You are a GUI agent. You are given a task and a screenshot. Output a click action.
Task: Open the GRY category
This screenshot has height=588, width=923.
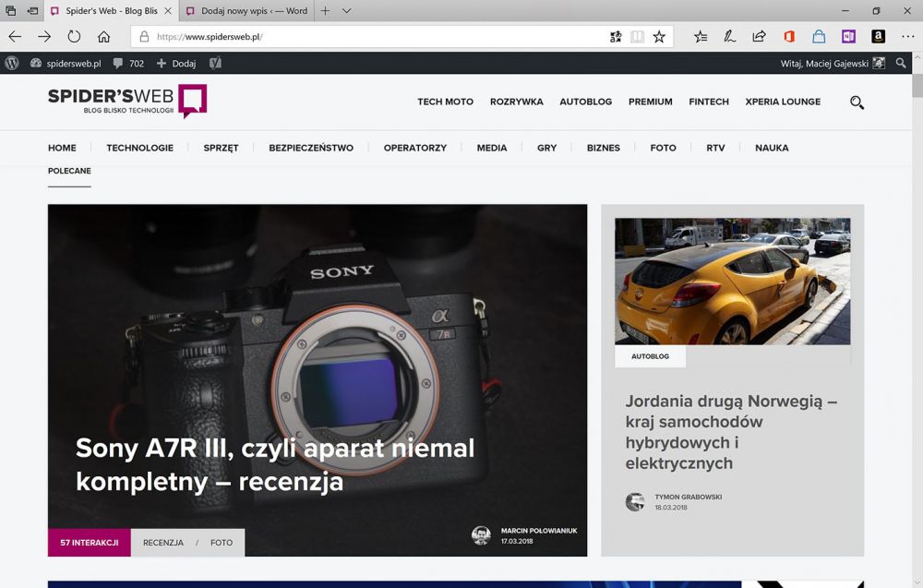pos(546,148)
